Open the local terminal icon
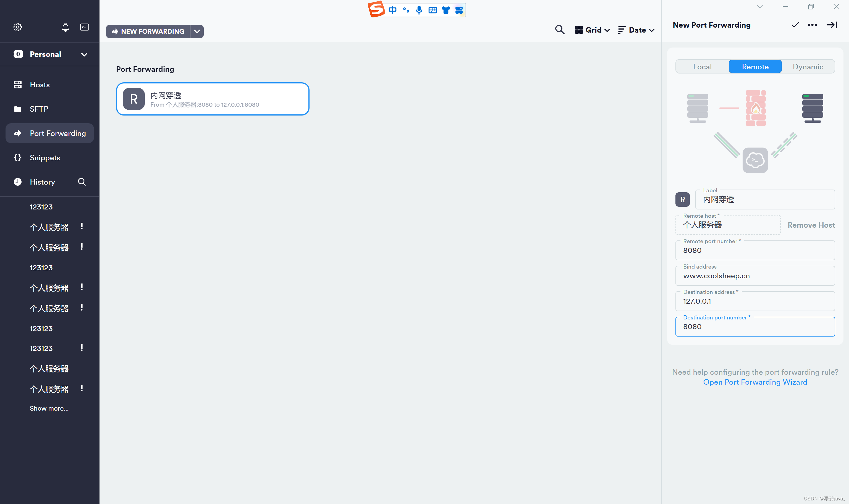 tap(85, 27)
